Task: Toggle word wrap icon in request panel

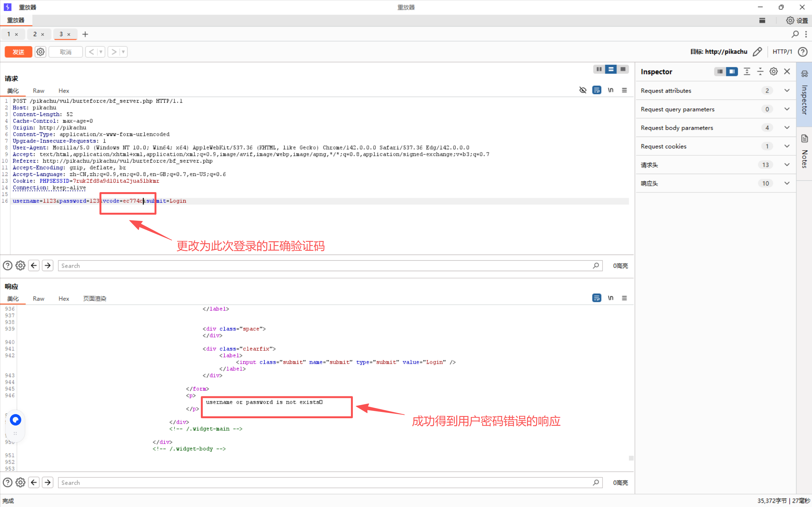Action: [x=597, y=90]
